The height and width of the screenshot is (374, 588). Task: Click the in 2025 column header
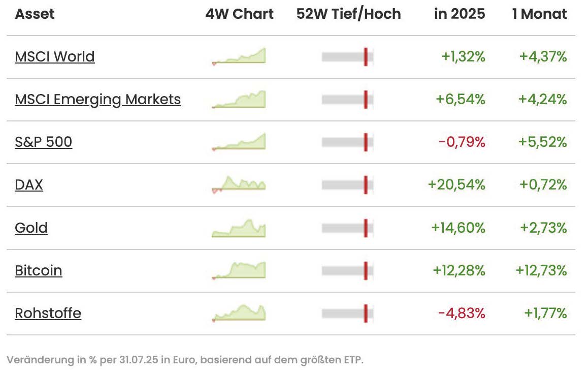[x=460, y=14]
